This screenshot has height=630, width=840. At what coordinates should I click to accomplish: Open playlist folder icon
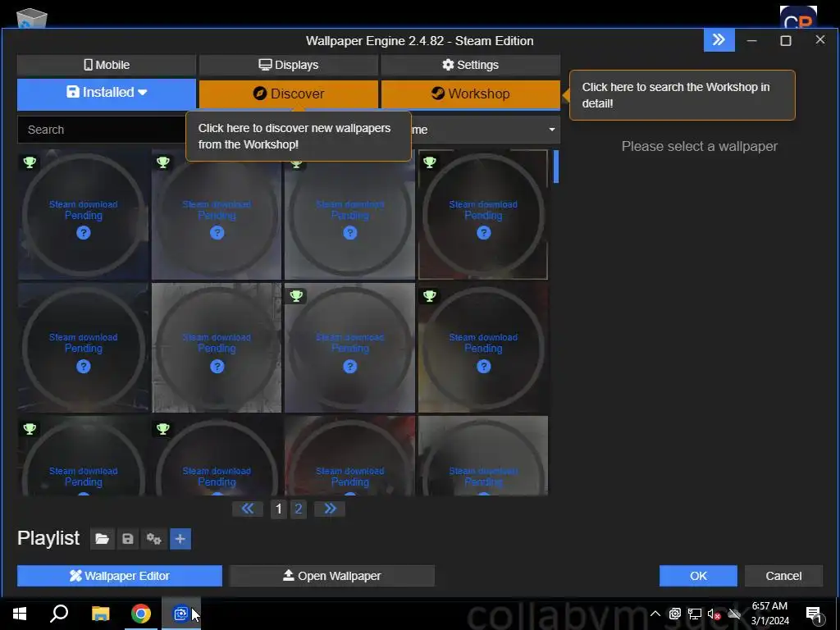102,539
